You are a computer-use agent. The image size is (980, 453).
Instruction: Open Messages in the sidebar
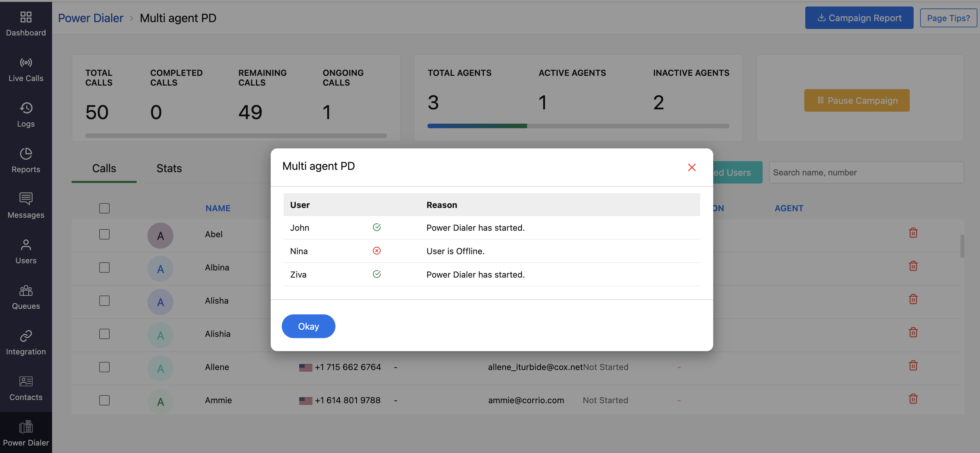pyautogui.click(x=26, y=205)
